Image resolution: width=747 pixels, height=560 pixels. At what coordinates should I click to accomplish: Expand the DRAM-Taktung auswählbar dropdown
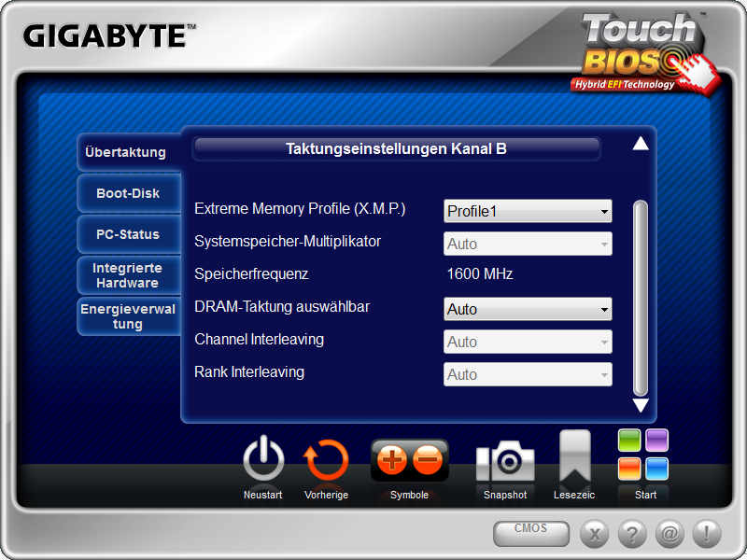(x=528, y=309)
